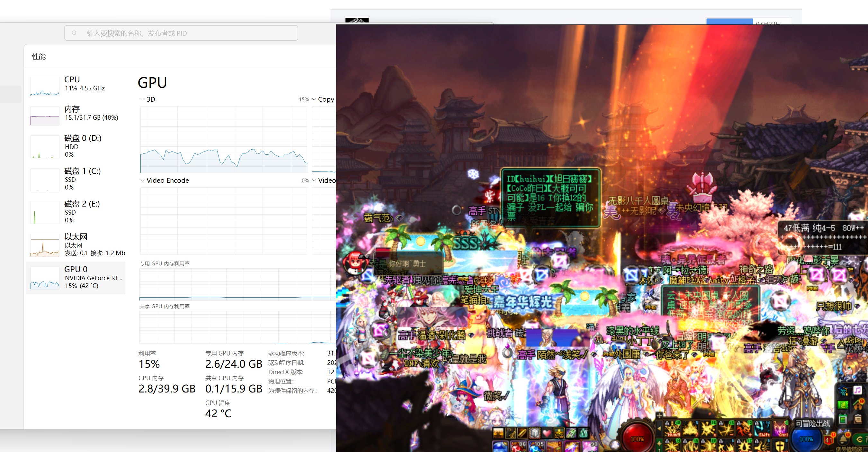Click the 驱动程序版本 label
The height and width of the screenshot is (452, 868).
(x=286, y=354)
